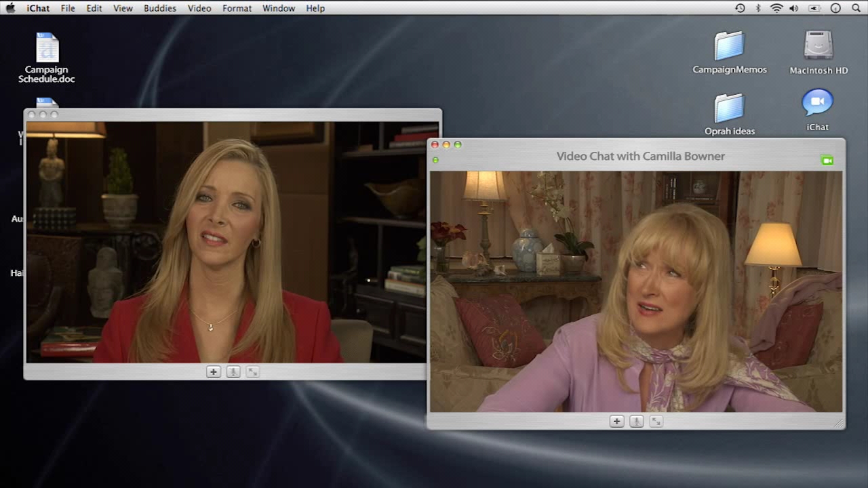Zoom the Camilla Bowner chat window via green button
Image resolution: width=868 pixels, height=488 pixels.
[458, 144]
